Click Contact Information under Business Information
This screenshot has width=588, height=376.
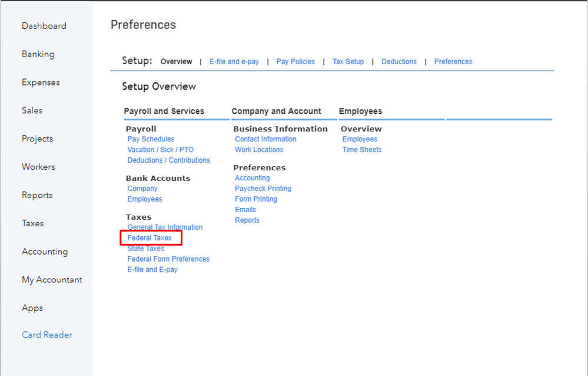pyautogui.click(x=265, y=140)
